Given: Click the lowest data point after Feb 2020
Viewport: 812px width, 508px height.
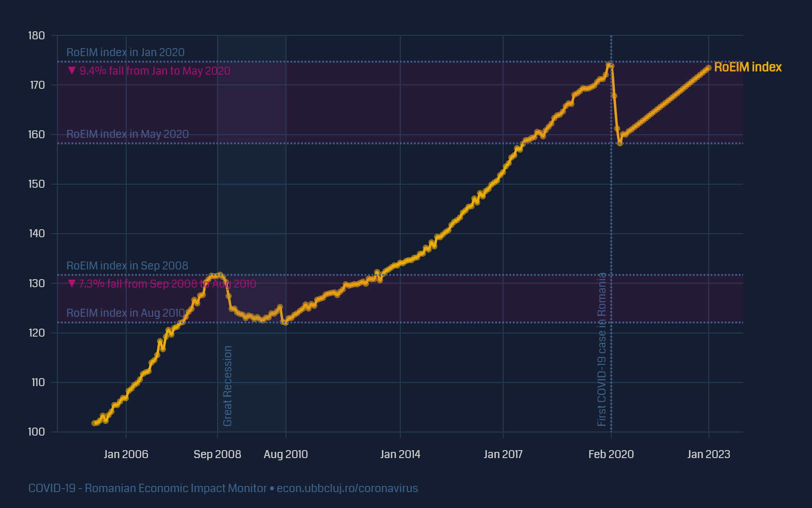Looking at the screenshot, I should click(620, 143).
